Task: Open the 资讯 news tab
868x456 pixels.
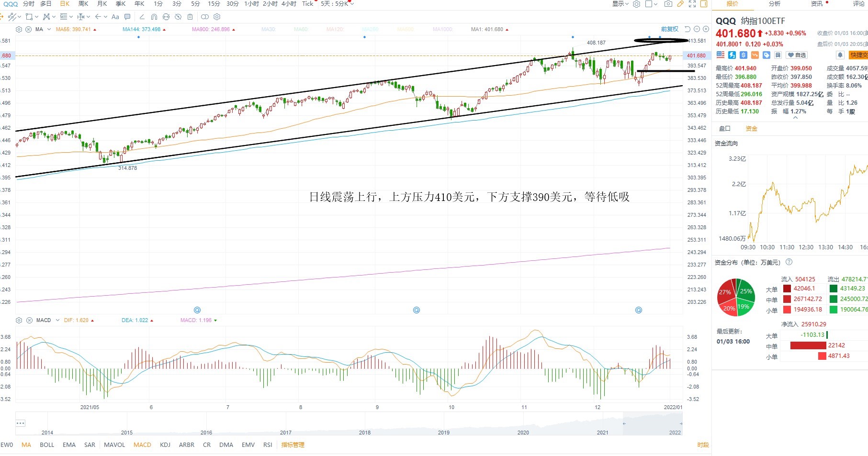Action: coord(817,4)
